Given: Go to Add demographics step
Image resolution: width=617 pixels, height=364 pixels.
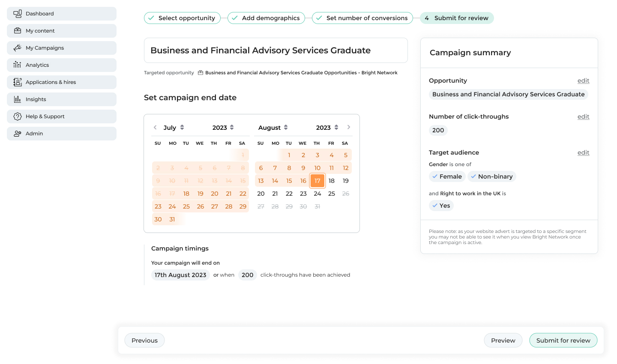Looking at the screenshot, I should tap(266, 18).
